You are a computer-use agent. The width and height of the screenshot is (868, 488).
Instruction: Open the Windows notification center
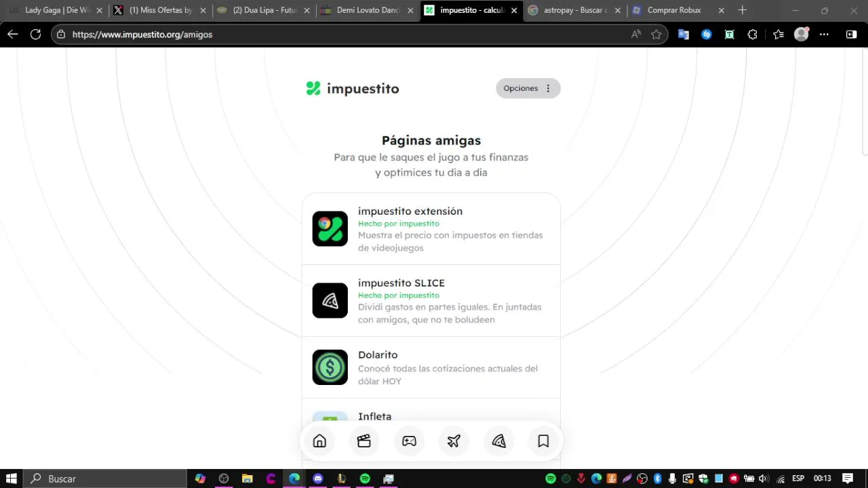coord(848,479)
